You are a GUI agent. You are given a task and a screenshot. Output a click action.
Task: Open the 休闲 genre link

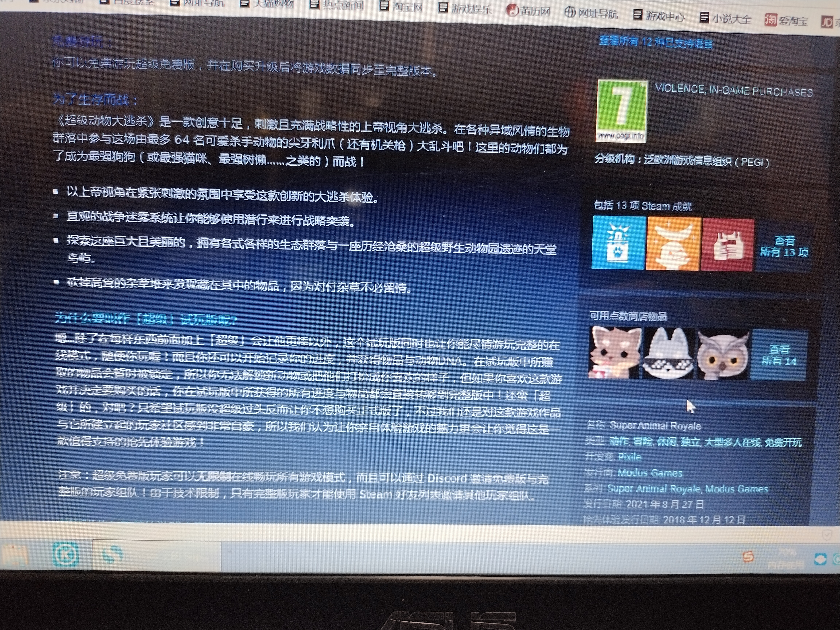coord(666,442)
